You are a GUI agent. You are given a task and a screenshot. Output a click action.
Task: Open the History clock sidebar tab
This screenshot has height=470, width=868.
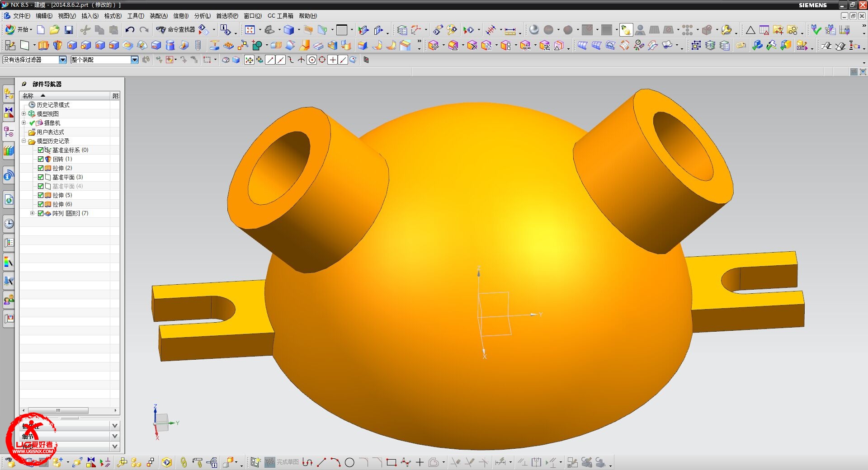9,224
